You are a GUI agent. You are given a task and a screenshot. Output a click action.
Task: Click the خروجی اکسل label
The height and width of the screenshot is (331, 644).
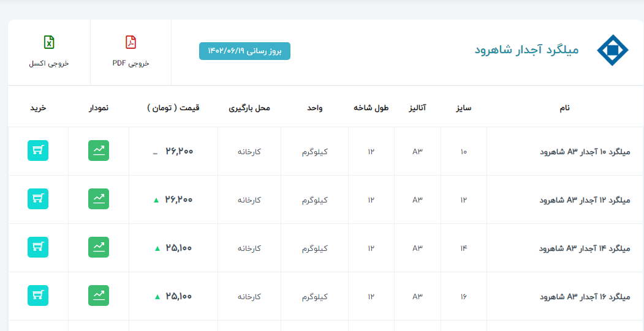(49, 63)
